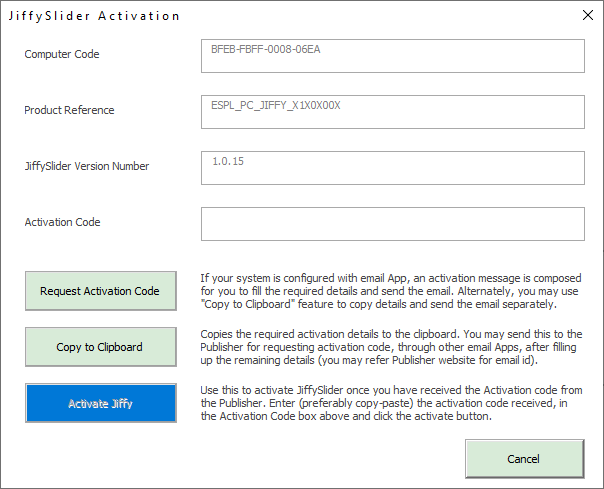Click the clipboard copy instructions paragraph
Screen dimensions: 604x489
[391, 346]
